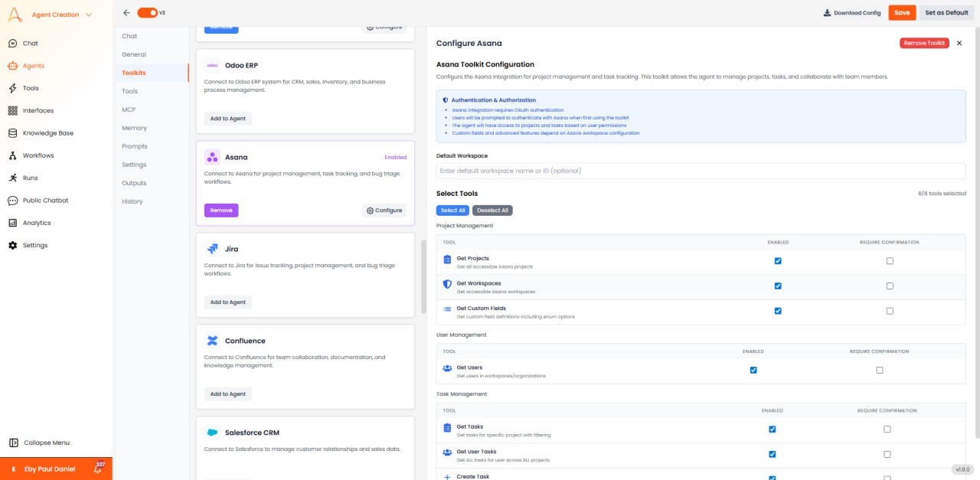Viewport: 980px width, 480px height.
Task: Enable Require Confirmation for Get Users
Action: [x=879, y=370]
